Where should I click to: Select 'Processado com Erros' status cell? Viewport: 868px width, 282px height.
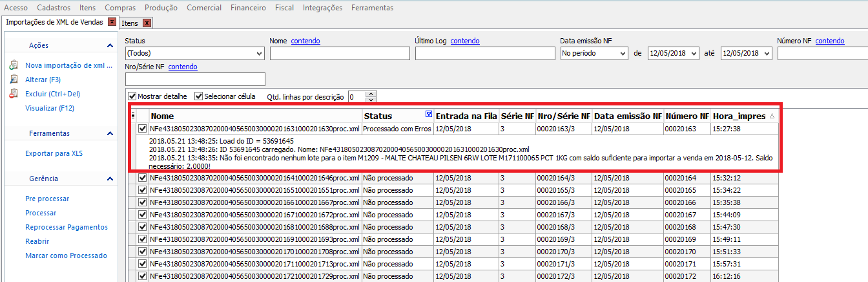tap(397, 129)
